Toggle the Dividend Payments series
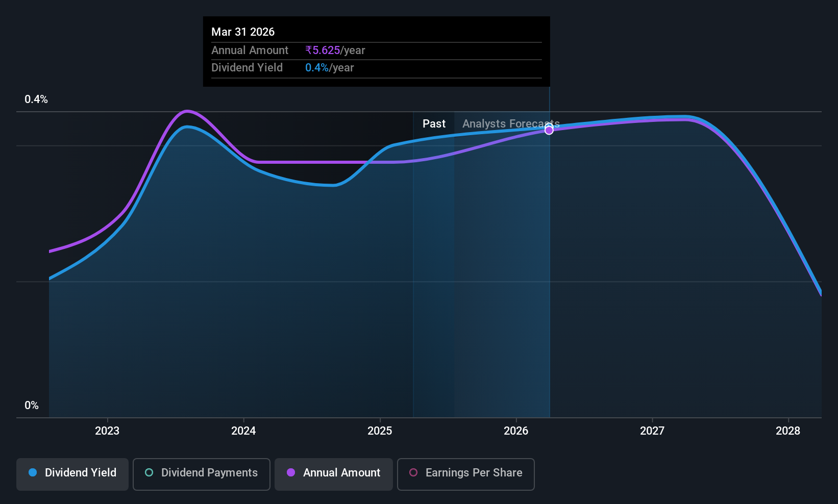Viewport: 838px width, 504px height. tap(201, 474)
